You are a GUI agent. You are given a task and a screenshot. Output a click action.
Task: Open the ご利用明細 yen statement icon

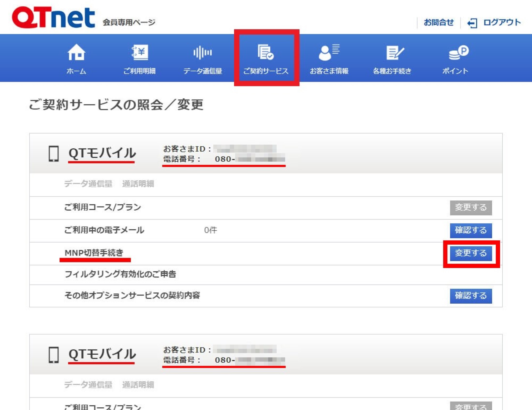pyautogui.click(x=140, y=52)
